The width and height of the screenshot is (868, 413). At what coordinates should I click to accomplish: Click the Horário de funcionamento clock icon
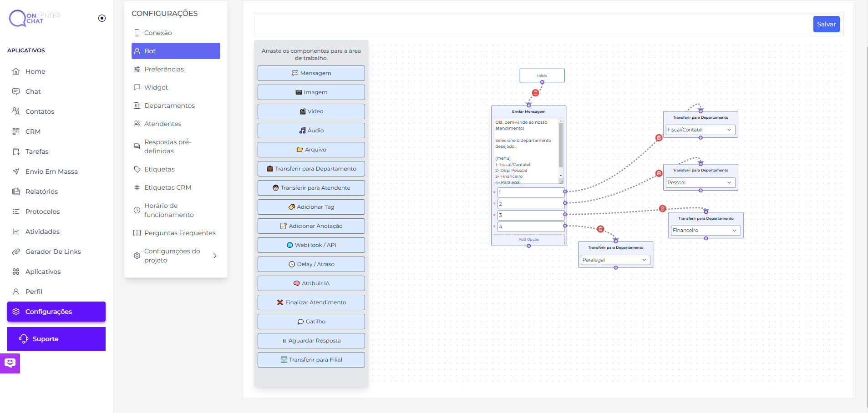coord(137,210)
